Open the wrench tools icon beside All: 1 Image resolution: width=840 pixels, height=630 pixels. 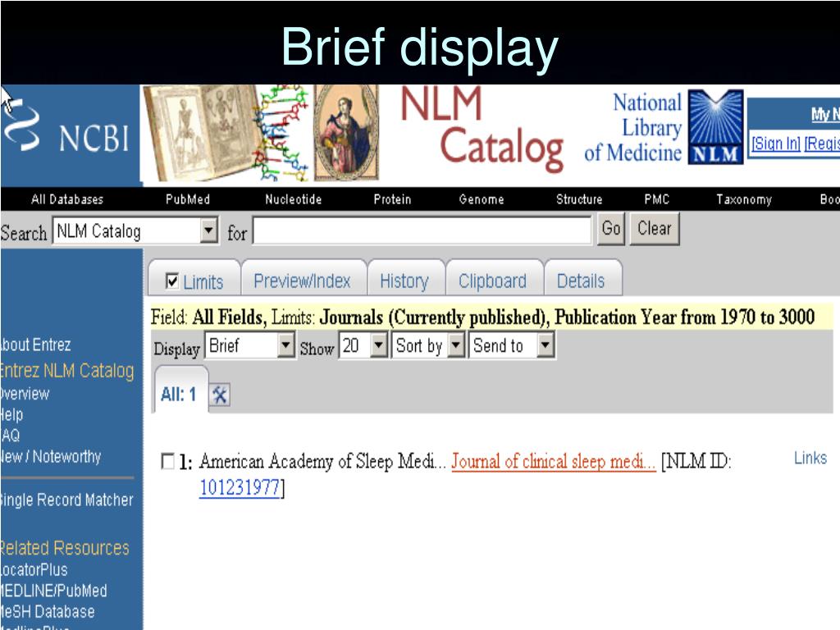[220, 395]
